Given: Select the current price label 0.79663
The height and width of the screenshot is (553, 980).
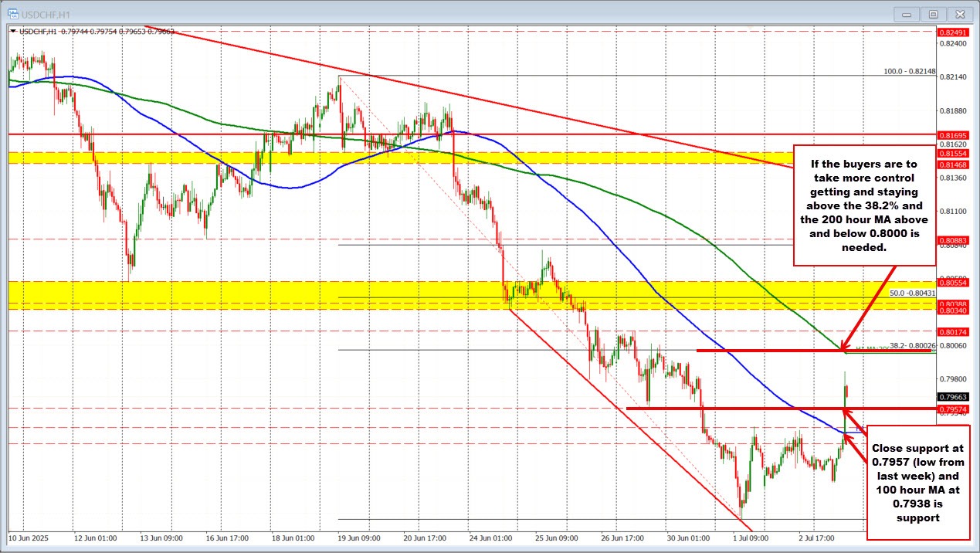Looking at the screenshot, I should coord(953,397).
